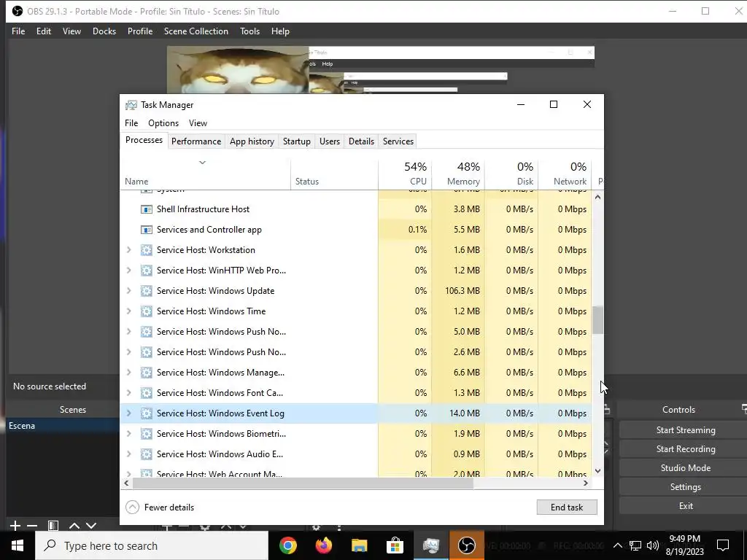Open the Startup tab
This screenshot has width=747, height=560.
(x=297, y=141)
